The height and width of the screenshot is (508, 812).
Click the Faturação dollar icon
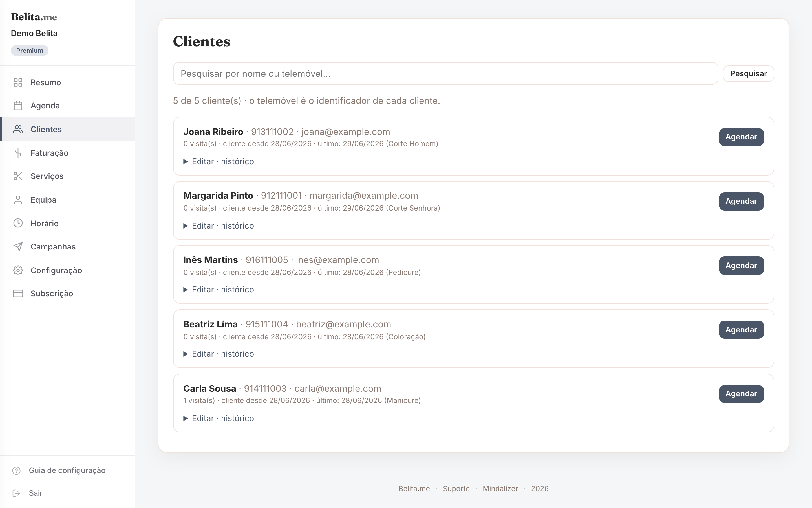point(18,153)
